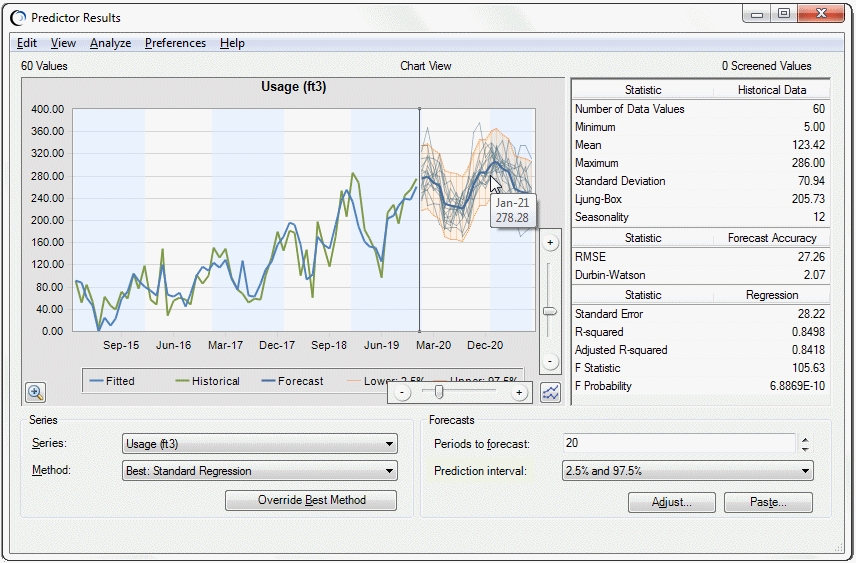Click Periods to forecast input field
The width and height of the screenshot is (856, 563).
point(679,443)
